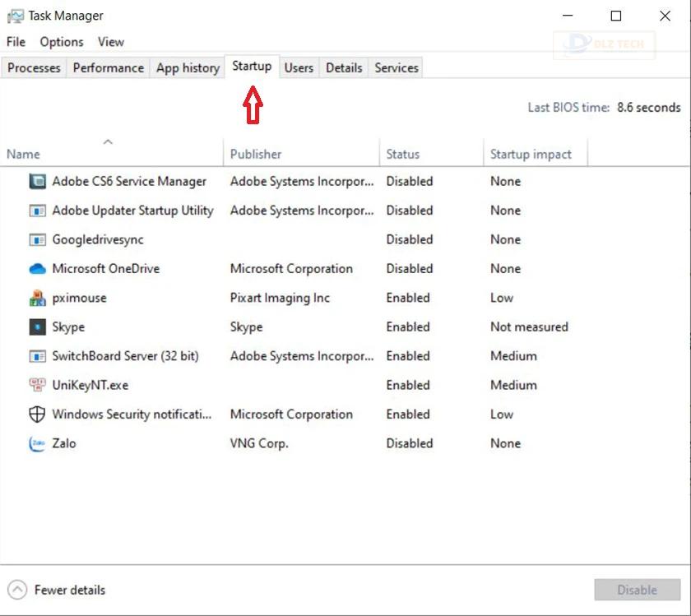Switch to the Users tab

pos(299,68)
